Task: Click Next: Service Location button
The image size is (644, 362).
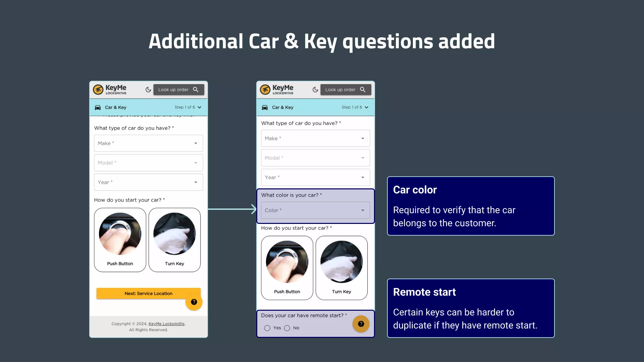Action: coord(148,294)
